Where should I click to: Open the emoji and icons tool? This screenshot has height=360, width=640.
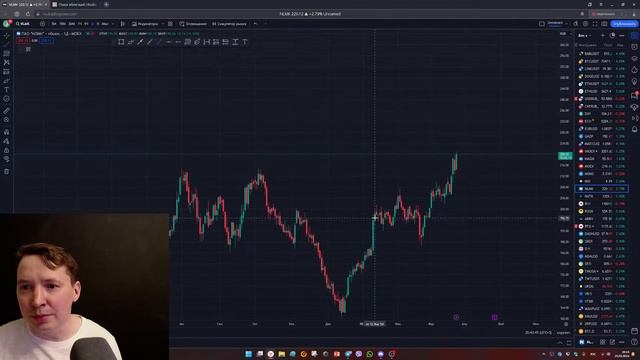pos(7,98)
